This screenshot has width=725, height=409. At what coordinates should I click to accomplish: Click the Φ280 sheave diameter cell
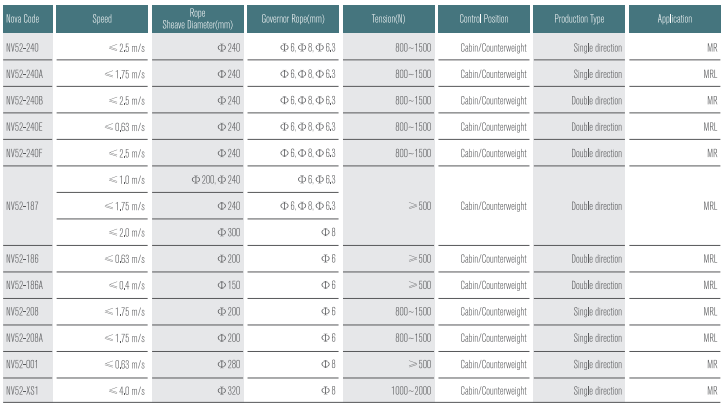click(x=197, y=364)
